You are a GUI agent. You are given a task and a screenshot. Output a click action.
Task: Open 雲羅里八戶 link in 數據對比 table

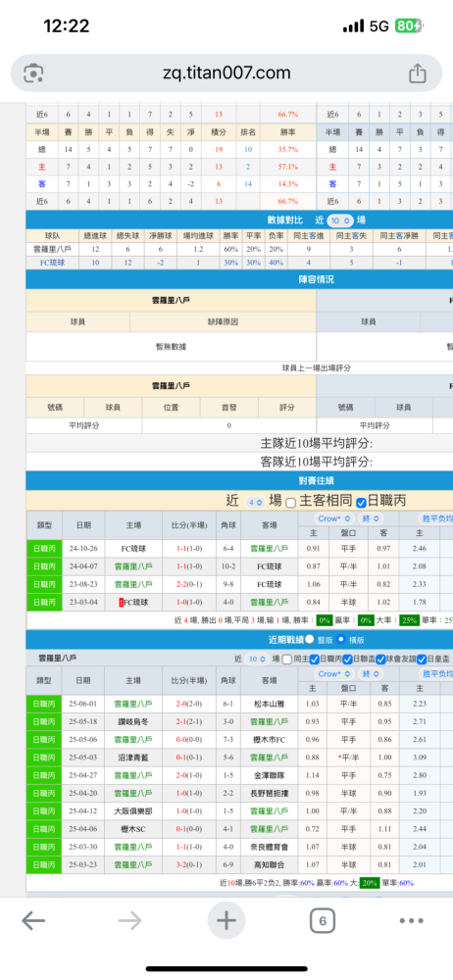[x=54, y=249]
